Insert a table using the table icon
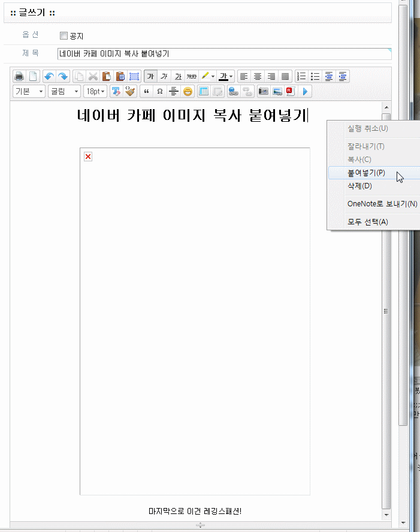Screen dimensions: 420x532 203,92
